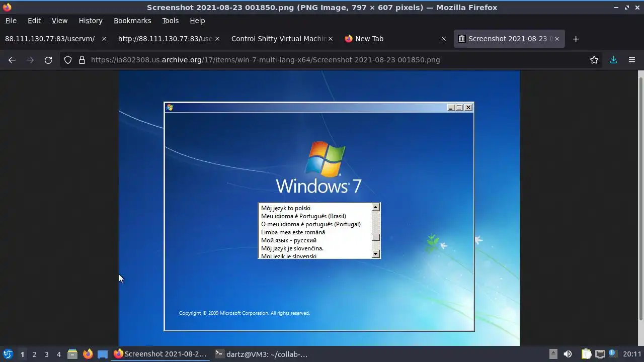Go back to the previous page
Viewport: 644px width, 362px height.
pyautogui.click(x=12, y=60)
